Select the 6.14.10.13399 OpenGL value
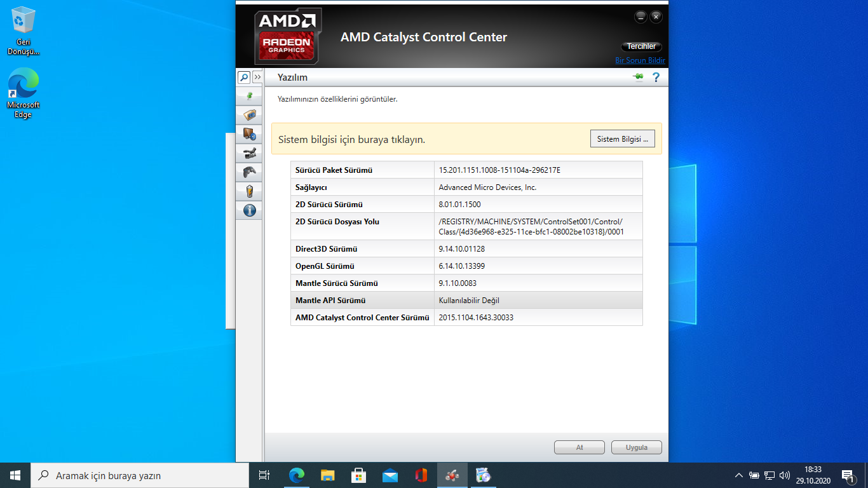Viewport: 868px width, 488px height. (462, 266)
